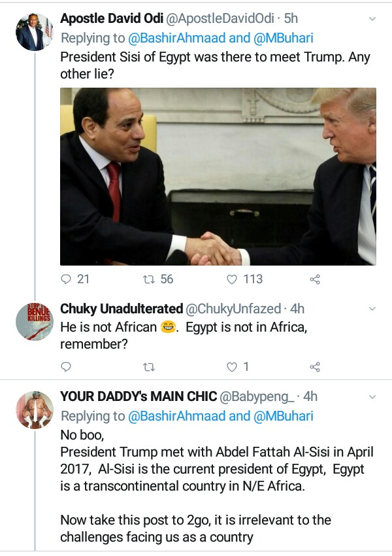
Task: Open Apostle David Odi's avatar picture
Action: 34,31
